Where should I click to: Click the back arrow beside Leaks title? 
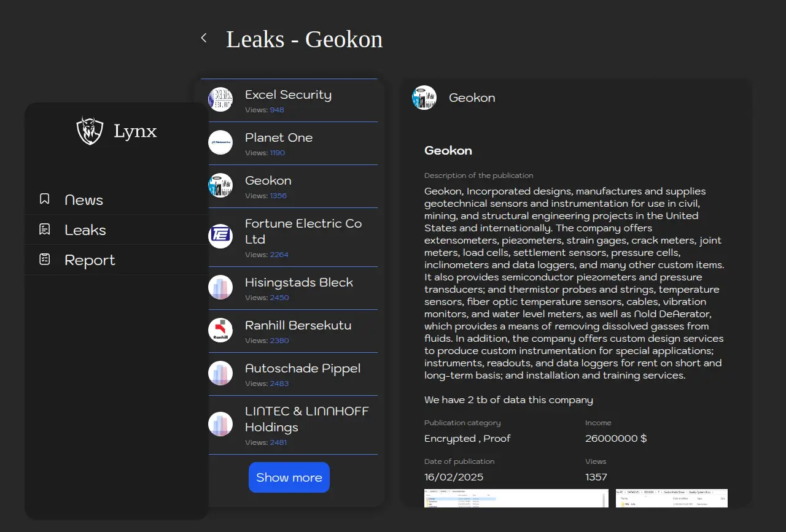click(x=204, y=38)
